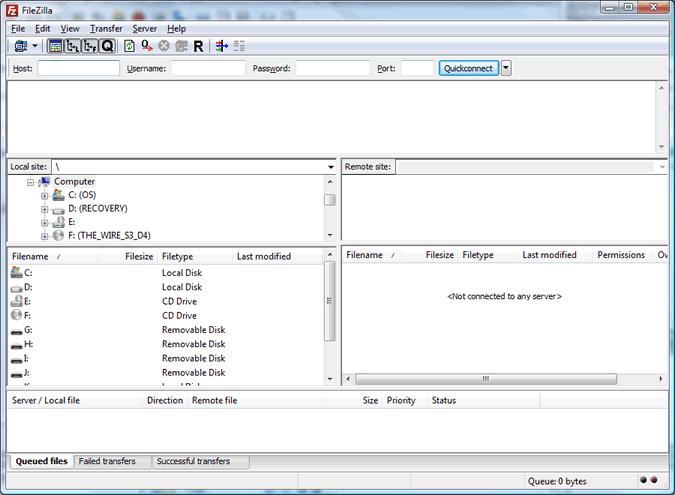Click the disconnect from server icon
The image size is (675, 495).
pos(181,46)
